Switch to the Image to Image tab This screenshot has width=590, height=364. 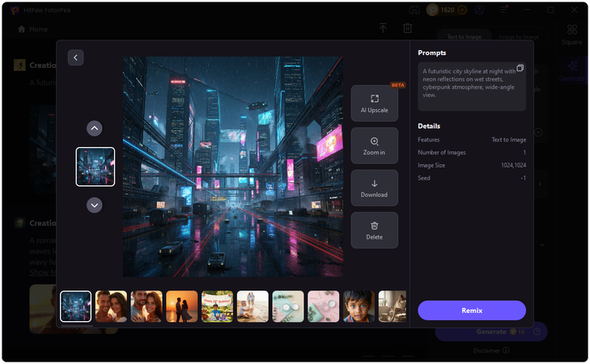coord(519,37)
